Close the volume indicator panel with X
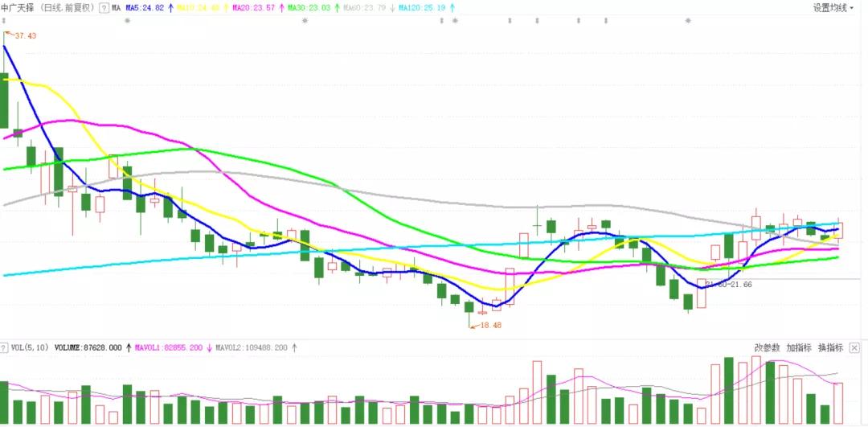Viewport: 868px width, 427px height. point(854,348)
